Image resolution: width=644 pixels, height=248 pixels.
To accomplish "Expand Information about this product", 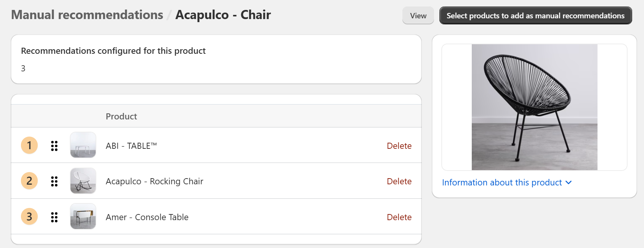I will click(501, 182).
